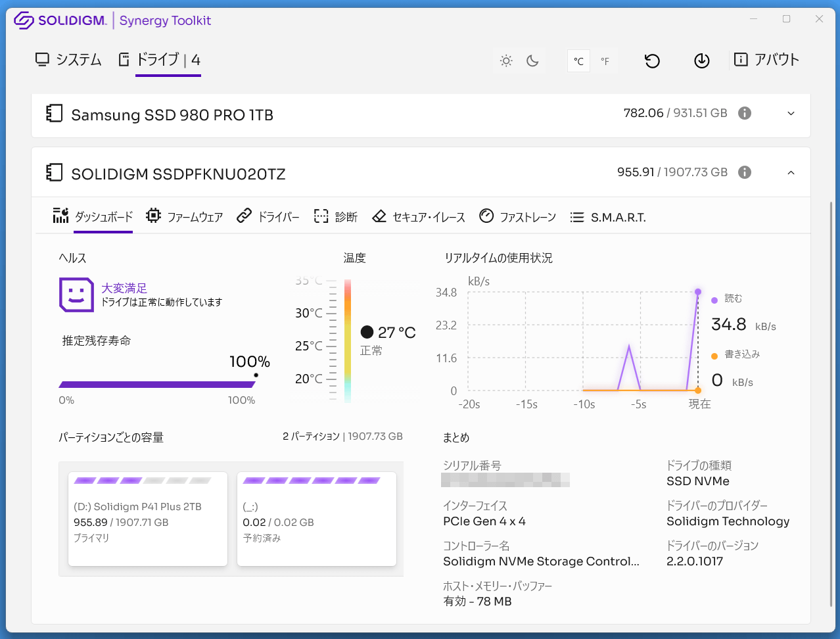Screen dimensions: 840x639
Task: Click the blurred serial number value
Action: tap(505, 480)
